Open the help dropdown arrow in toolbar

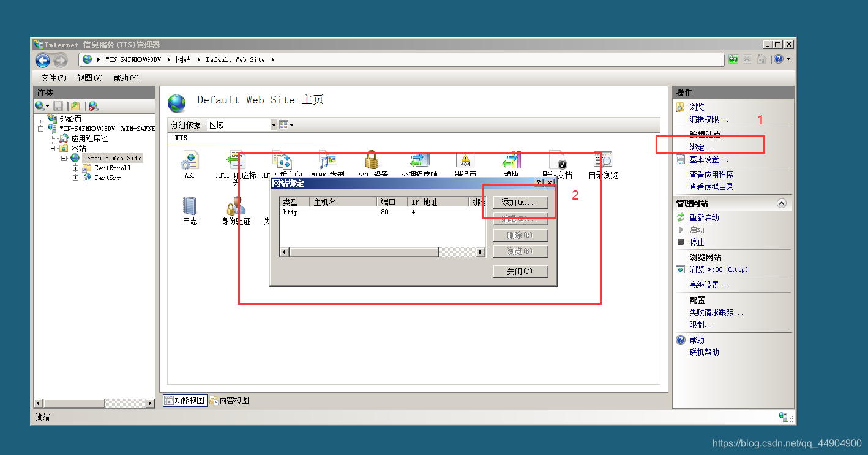tap(788, 59)
